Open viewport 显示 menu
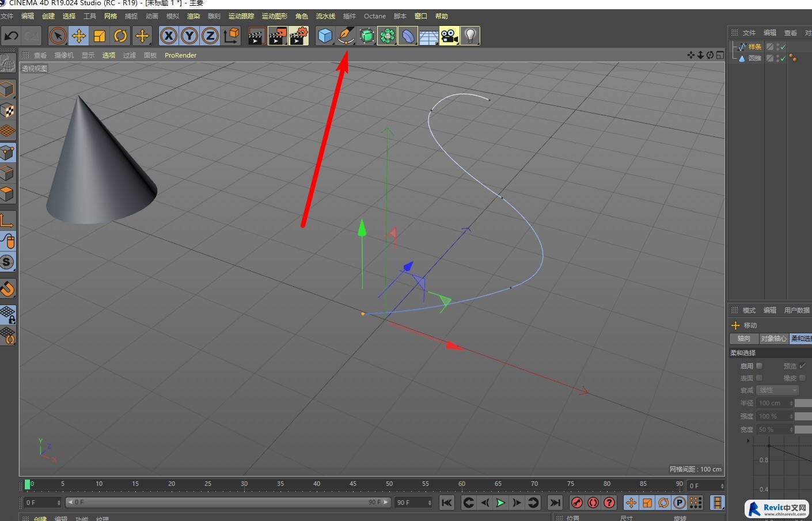The width and height of the screenshot is (812, 521). tap(88, 55)
